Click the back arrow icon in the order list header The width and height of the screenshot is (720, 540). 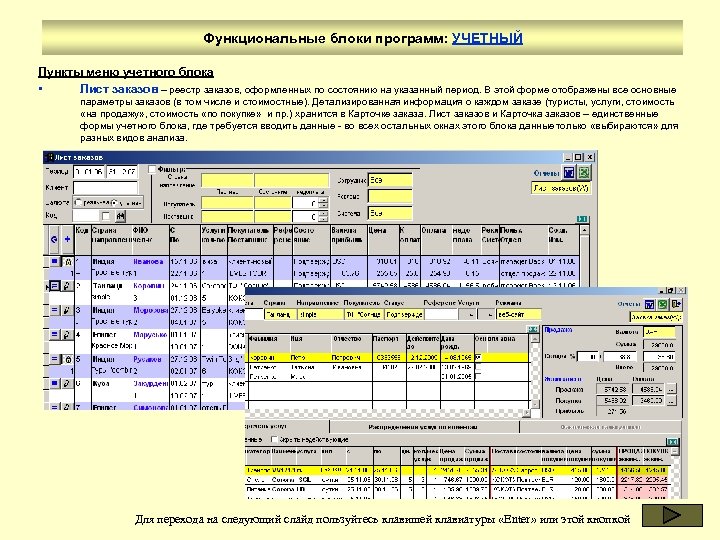coord(54,239)
